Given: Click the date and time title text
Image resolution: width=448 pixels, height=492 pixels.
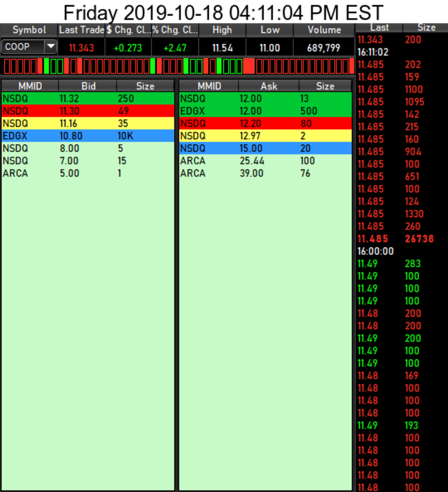Looking at the screenshot, I should (x=223, y=13).
